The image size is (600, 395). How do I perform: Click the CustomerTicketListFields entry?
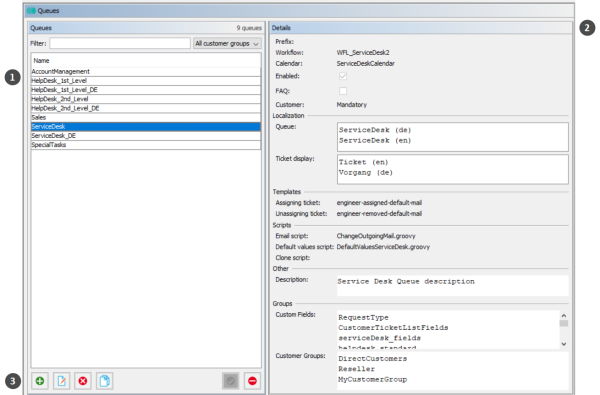[393, 328]
